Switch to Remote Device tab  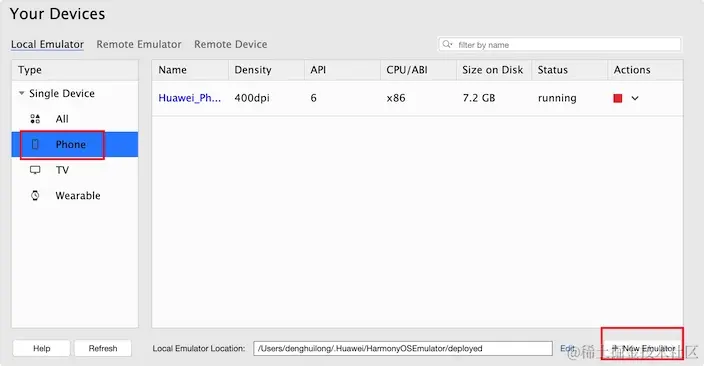tap(230, 44)
